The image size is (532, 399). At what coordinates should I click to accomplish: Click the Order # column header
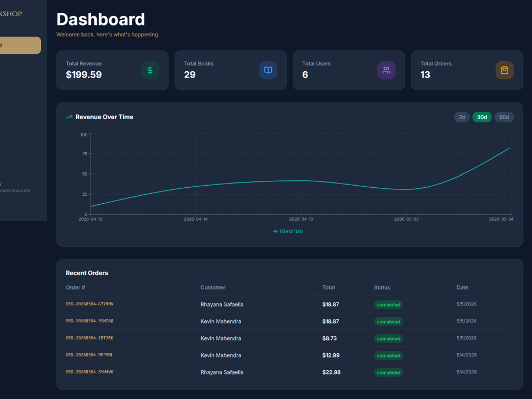[76, 287]
